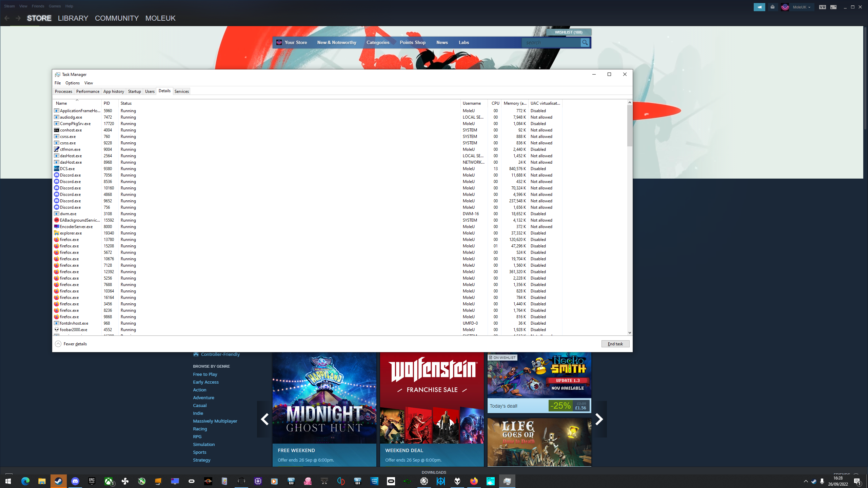Show previous featured carousel item
Image resolution: width=868 pixels, height=488 pixels.
tap(264, 419)
